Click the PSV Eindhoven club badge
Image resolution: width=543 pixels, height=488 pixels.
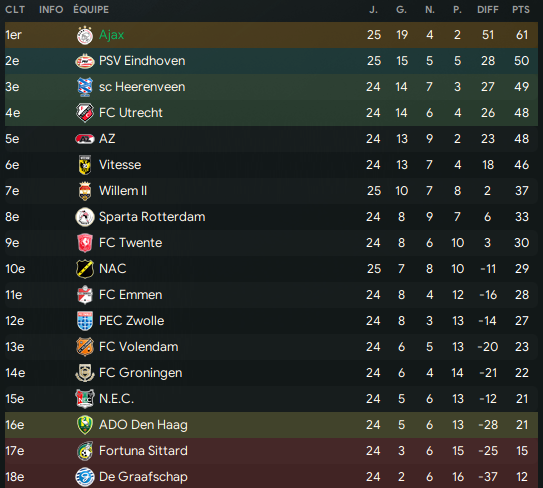85,61
